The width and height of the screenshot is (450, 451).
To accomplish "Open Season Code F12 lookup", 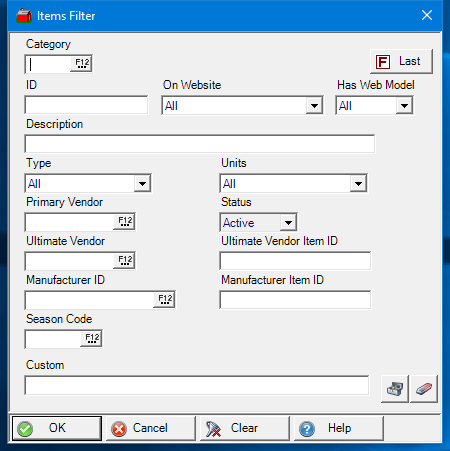I will tap(91, 338).
